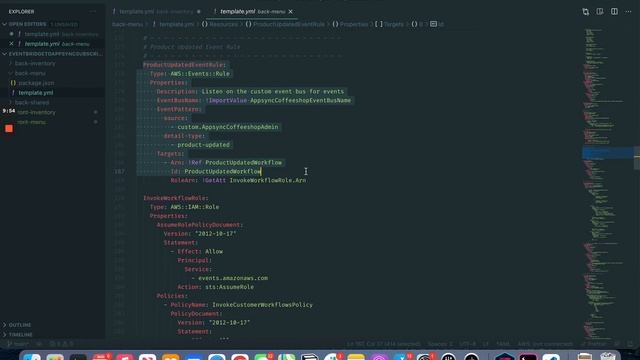Viewport: 640px width, 360px height.
Task: Select the template.yml back-menu tab
Action: [x=251, y=11]
